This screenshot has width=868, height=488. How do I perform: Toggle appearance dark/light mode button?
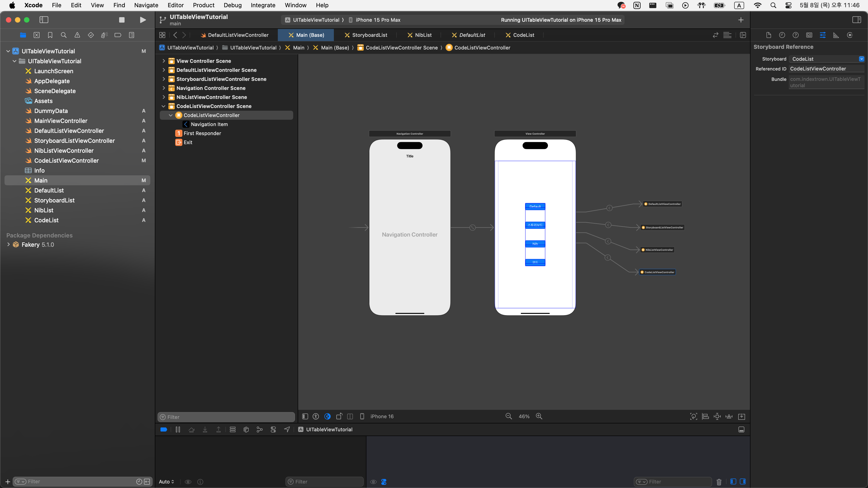point(328,416)
